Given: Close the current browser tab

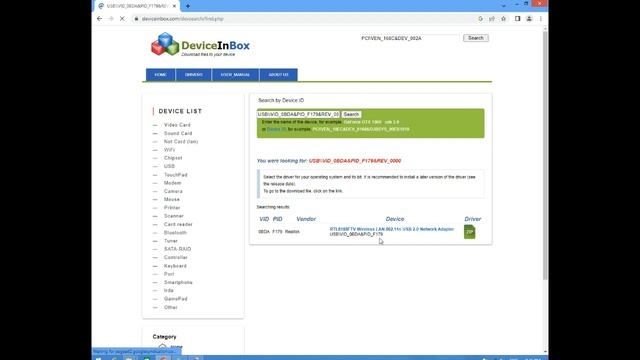Looking at the screenshot, I should pyautogui.click(x=174, y=6).
